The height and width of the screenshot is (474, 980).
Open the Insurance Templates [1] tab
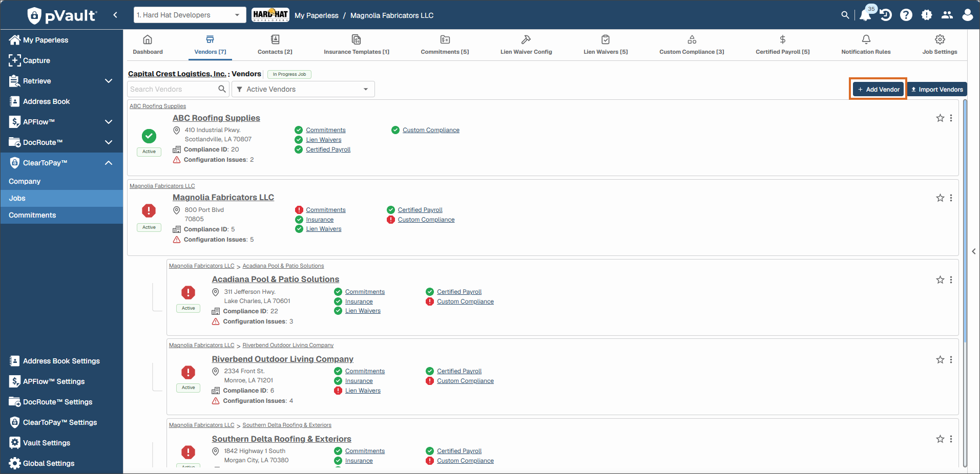click(x=357, y=45)
